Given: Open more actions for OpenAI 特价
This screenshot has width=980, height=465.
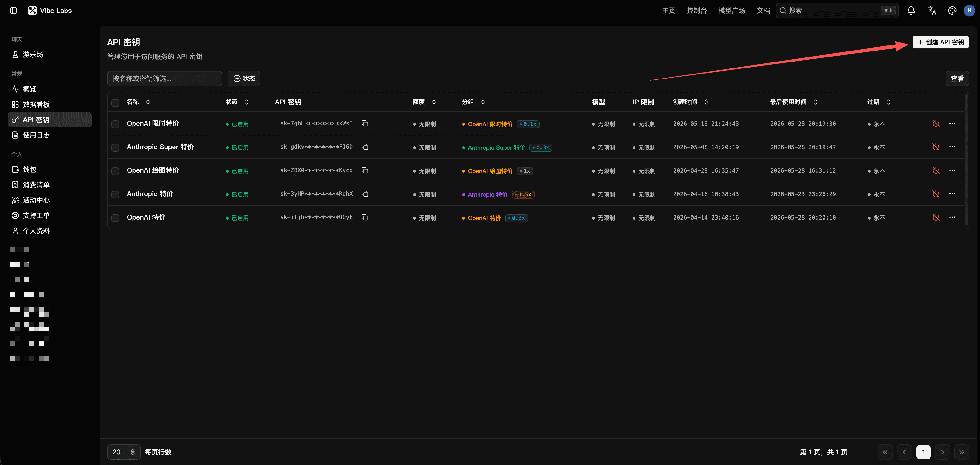Looking at the screenshot, I should point(952,217).
